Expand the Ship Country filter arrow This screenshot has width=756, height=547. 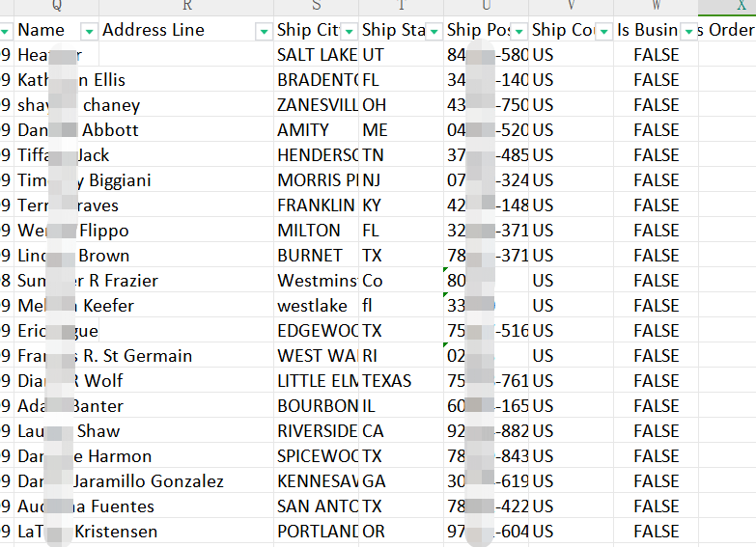point(603,31)
